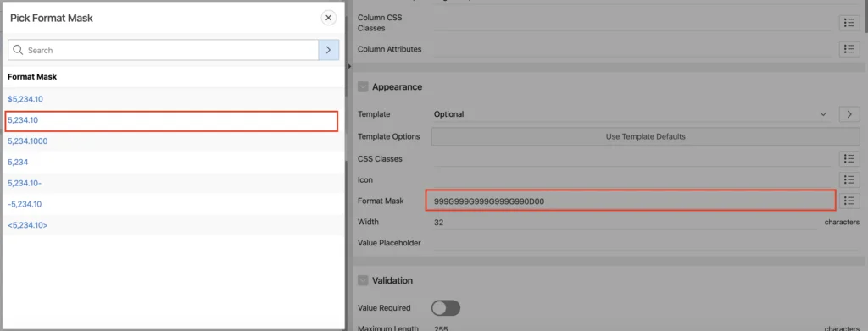Open list icon for Column CSS Classes
This screenshot has height=331, width=868.
pos(849,23)
